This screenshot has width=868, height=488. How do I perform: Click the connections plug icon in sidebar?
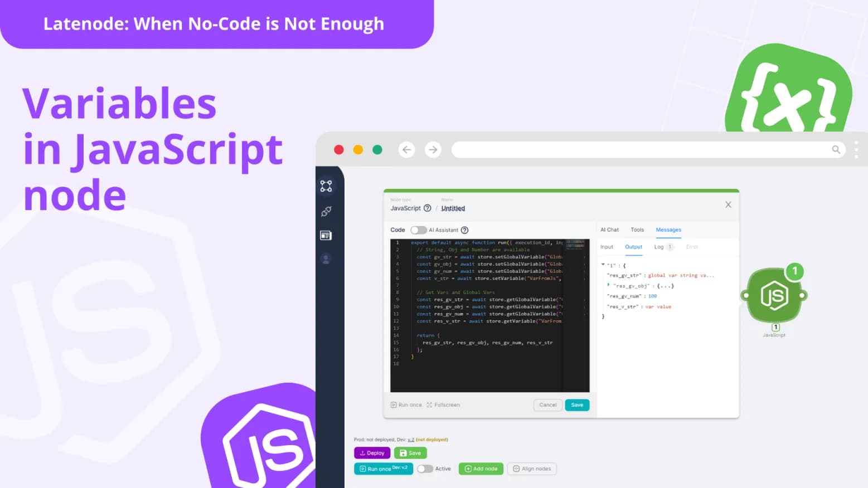[x=326, y=211]
